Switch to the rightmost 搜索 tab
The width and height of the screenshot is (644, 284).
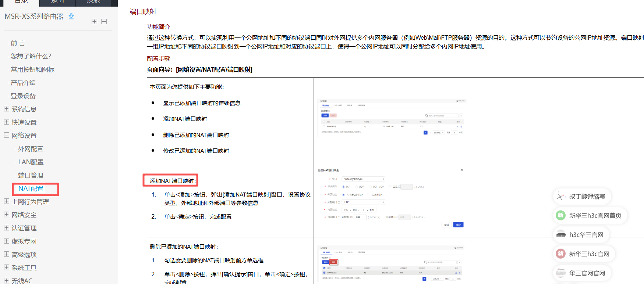click(x=93, y=2)
